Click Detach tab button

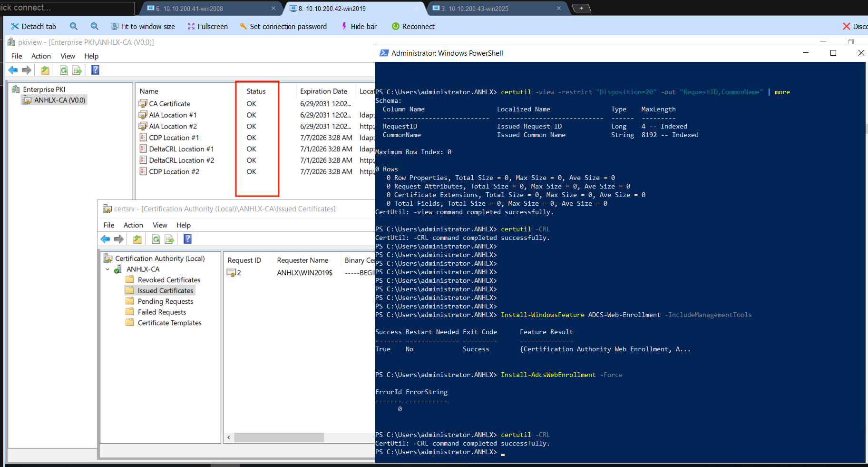(33, 27)
